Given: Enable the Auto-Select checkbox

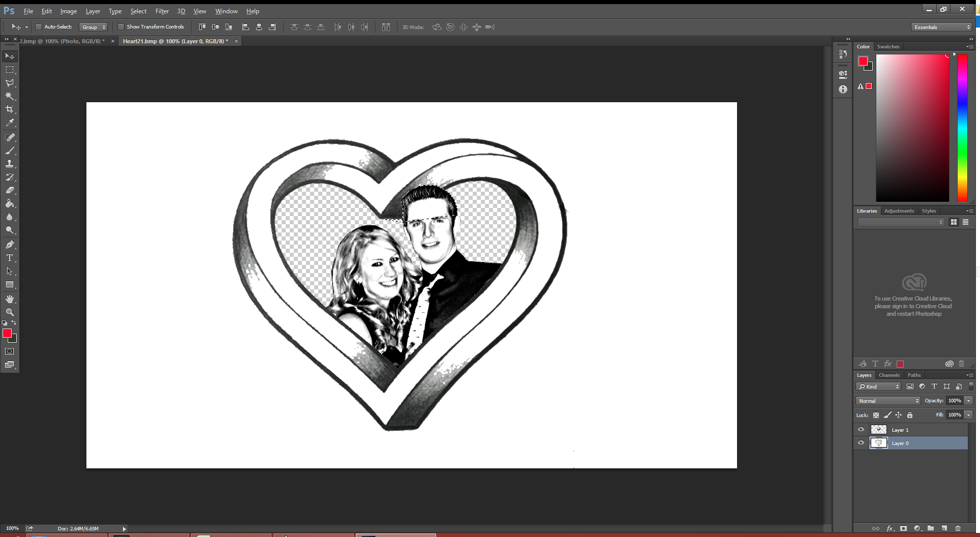Looking at the screenshot, I should click(38, 27).
